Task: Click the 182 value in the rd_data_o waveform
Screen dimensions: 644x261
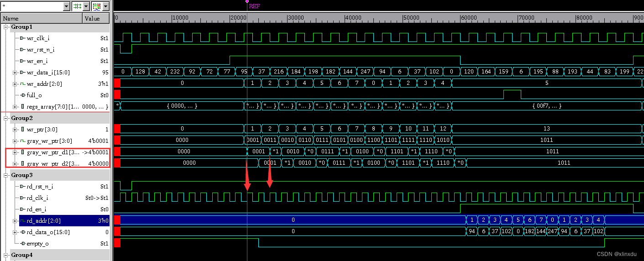Action: coord(529,231)
